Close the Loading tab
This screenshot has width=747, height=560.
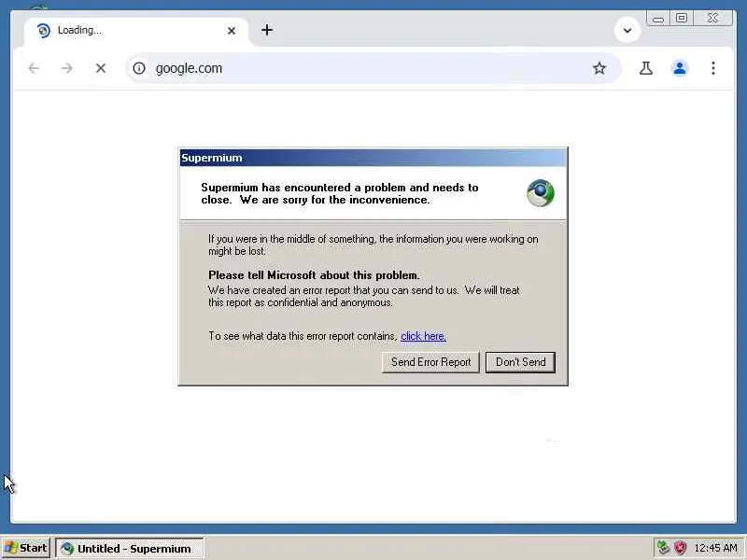tap(232, 31)
